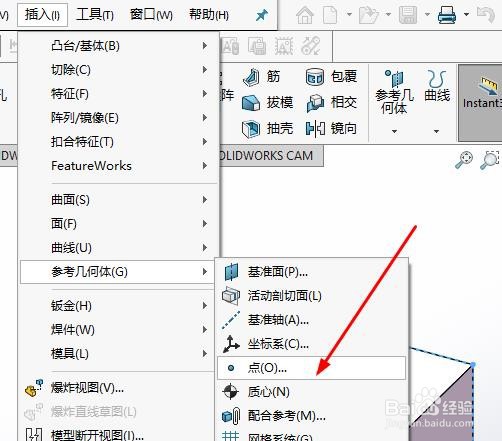Select the 参考几何体(G) menu entry
Screen dimensions: 502x441
(117, 272)
